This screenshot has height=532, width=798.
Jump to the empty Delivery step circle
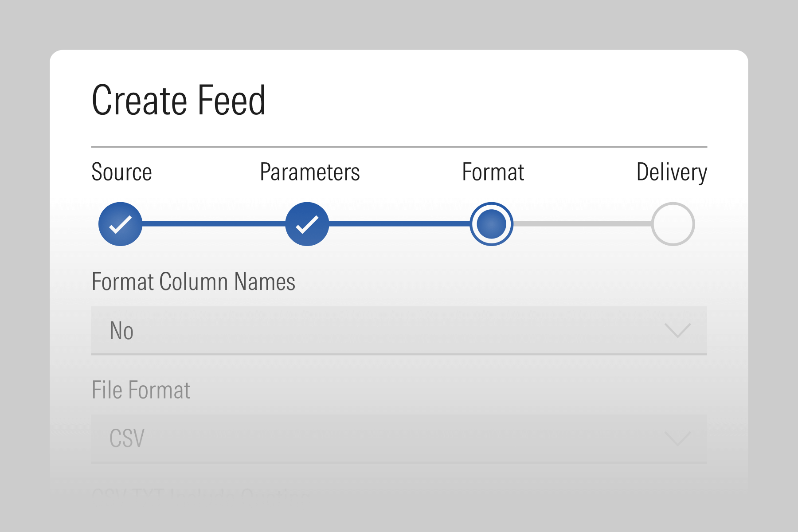point(673,224)
